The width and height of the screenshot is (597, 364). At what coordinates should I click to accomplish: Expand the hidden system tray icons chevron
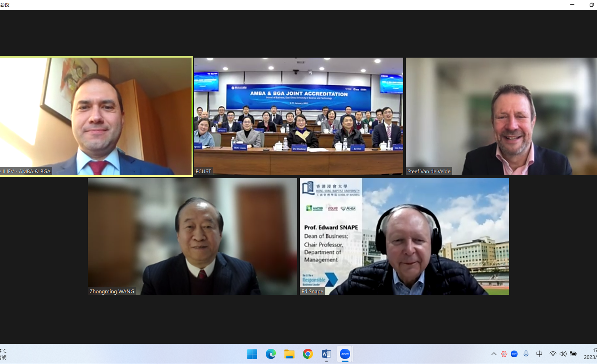(x=494, y=354)
